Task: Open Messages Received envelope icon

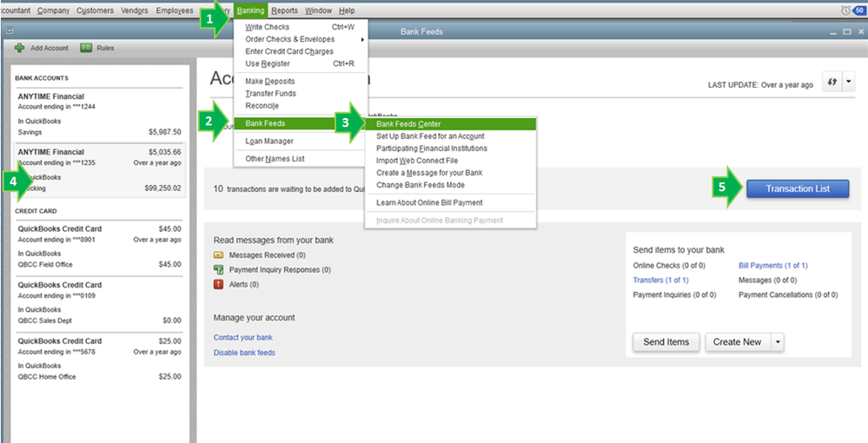Action: (219, 255)
